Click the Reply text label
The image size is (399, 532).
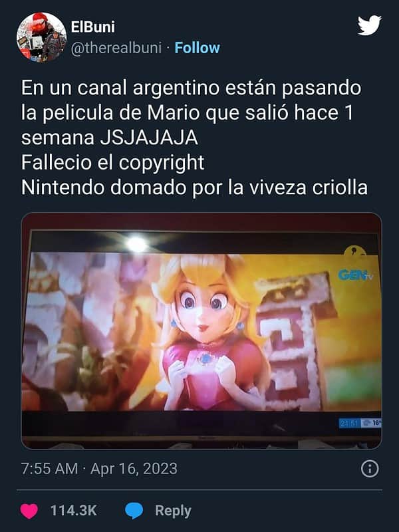(x=173, y=511)
